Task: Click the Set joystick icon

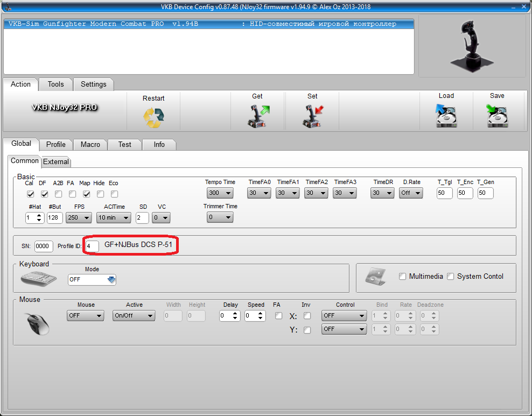Action: [x=312, y=116]
